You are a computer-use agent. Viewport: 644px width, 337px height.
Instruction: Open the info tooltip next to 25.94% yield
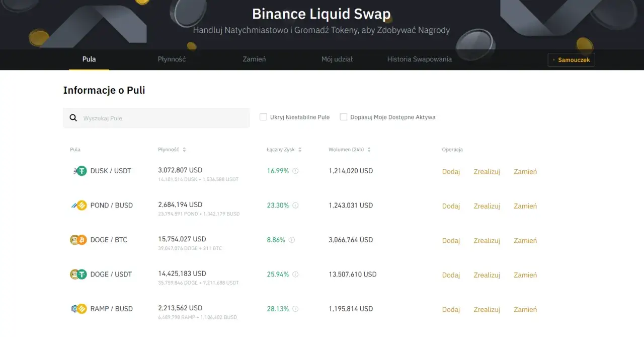click(x=295, y=275)
